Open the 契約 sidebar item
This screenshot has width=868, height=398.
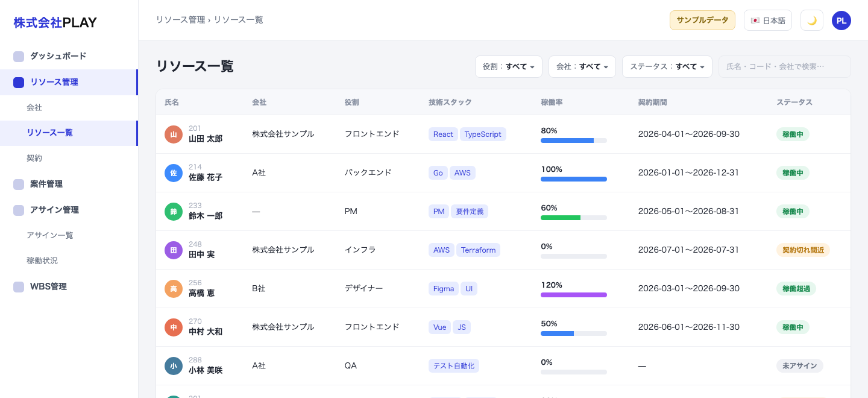69,159
